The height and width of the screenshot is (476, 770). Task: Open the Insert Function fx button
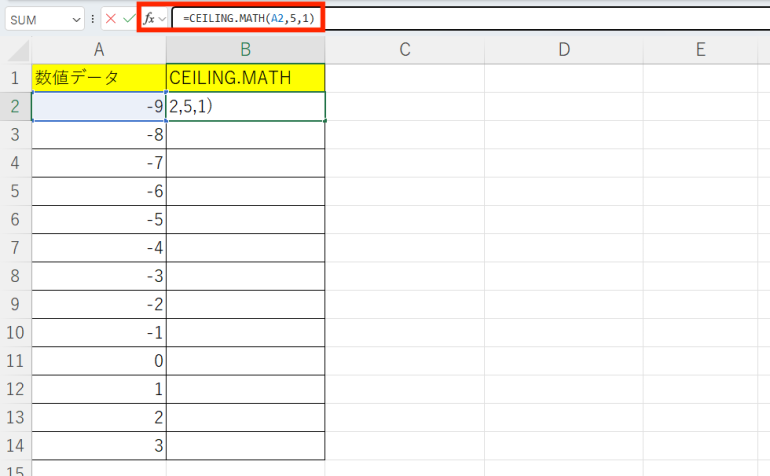148,19
